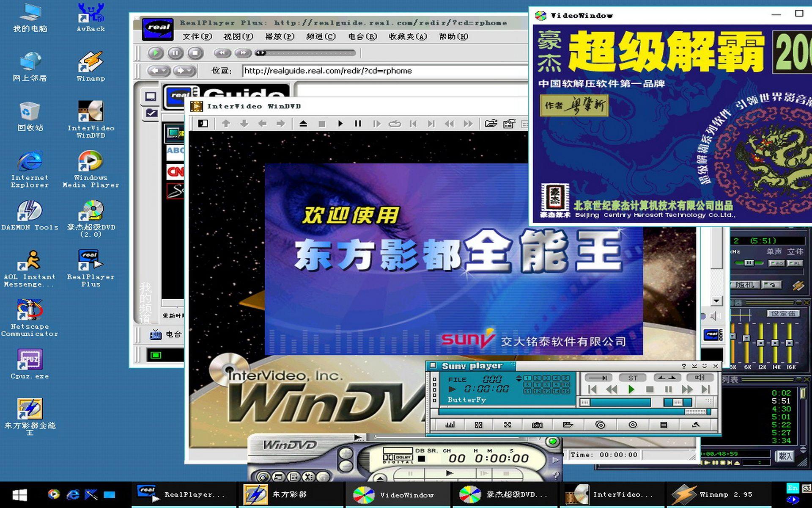This screenshot has height=508, width=812.
Task: Click the open folder icon in Sunv player
Action: [568, 425]
